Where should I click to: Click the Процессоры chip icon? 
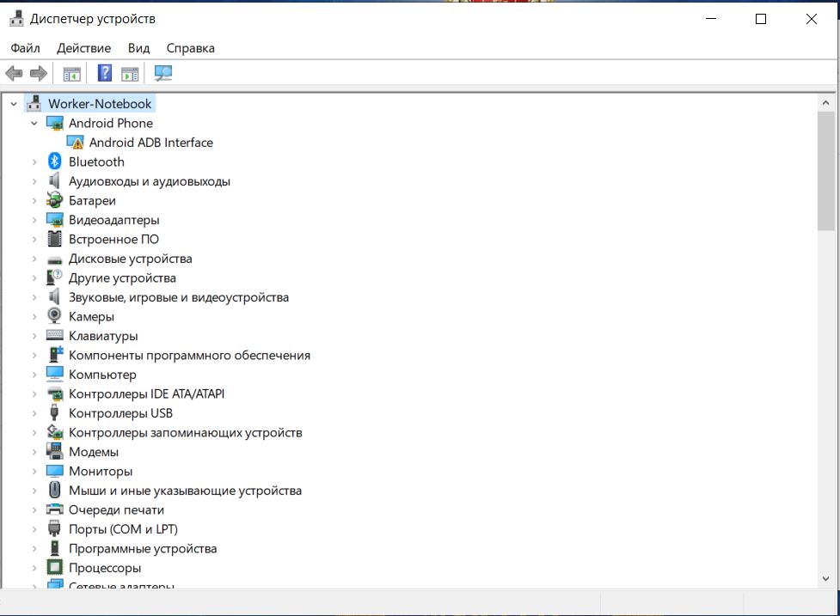pyautogui.click(x=55, y=567)
